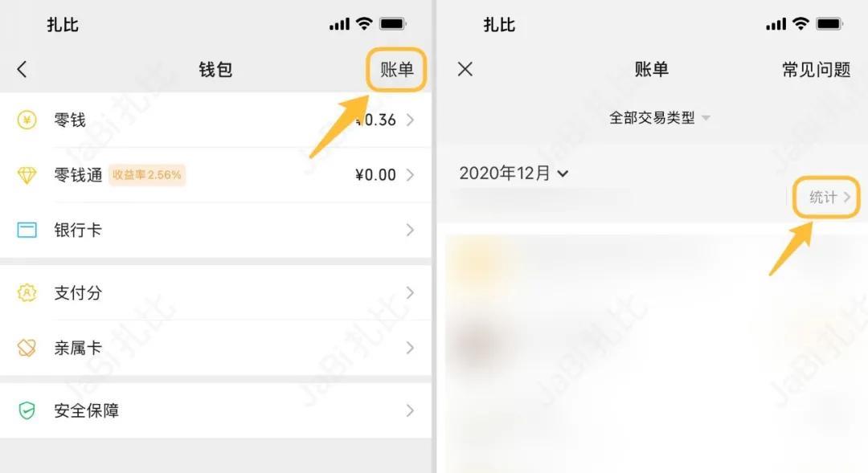The height and width of the screenshot is (473, 868).
Task: Expand the 银行卡 row chevron
Action: pos(410,230)
